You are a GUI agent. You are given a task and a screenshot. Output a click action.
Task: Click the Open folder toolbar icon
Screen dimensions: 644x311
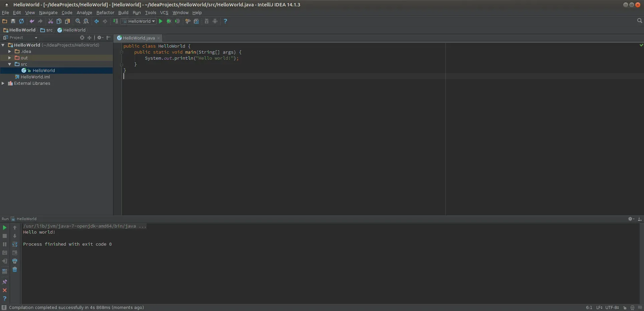click(5, 21)
